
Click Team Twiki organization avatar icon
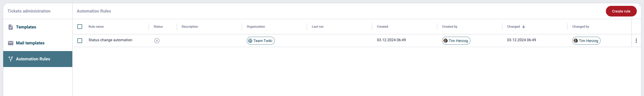pos(250,41)
